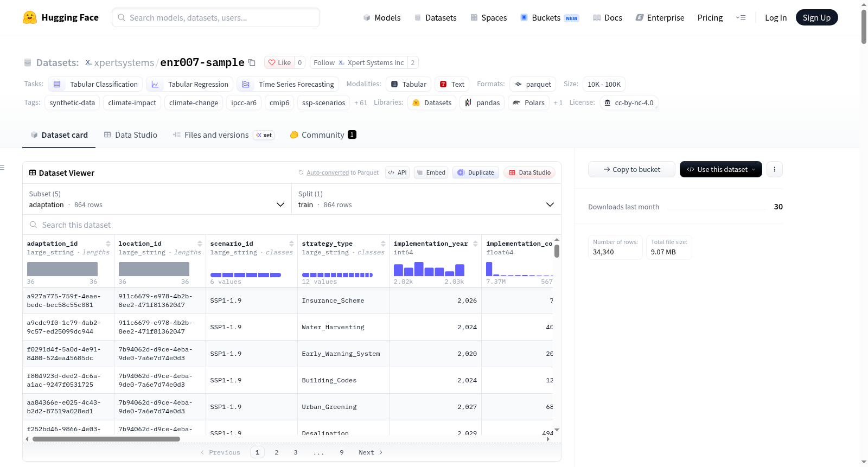The image size is (868, 467).
Task: Sort by strategy_type column sort icon
Action: (384, 244)
